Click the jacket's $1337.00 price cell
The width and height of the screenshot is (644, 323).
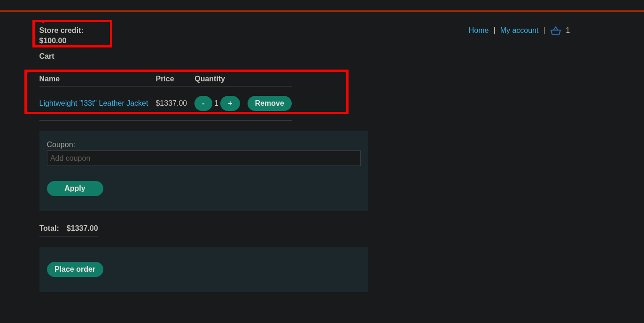(x=171, y=103)
